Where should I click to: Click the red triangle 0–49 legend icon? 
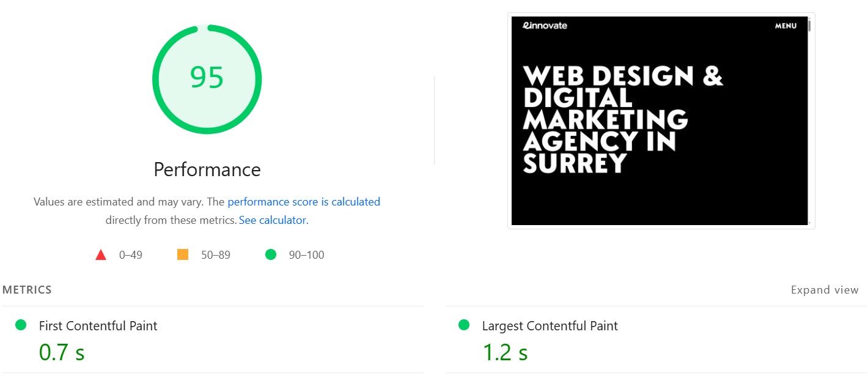point(101,255)
